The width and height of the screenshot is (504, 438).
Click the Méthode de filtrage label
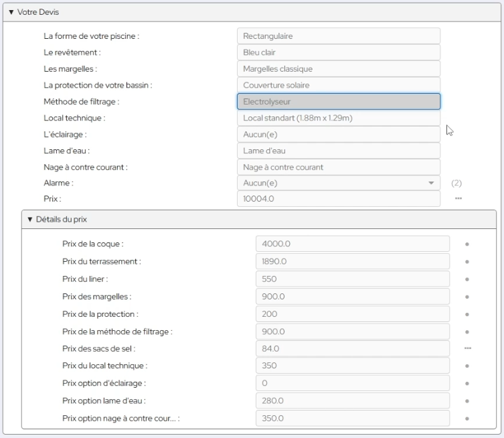point(82,102)
